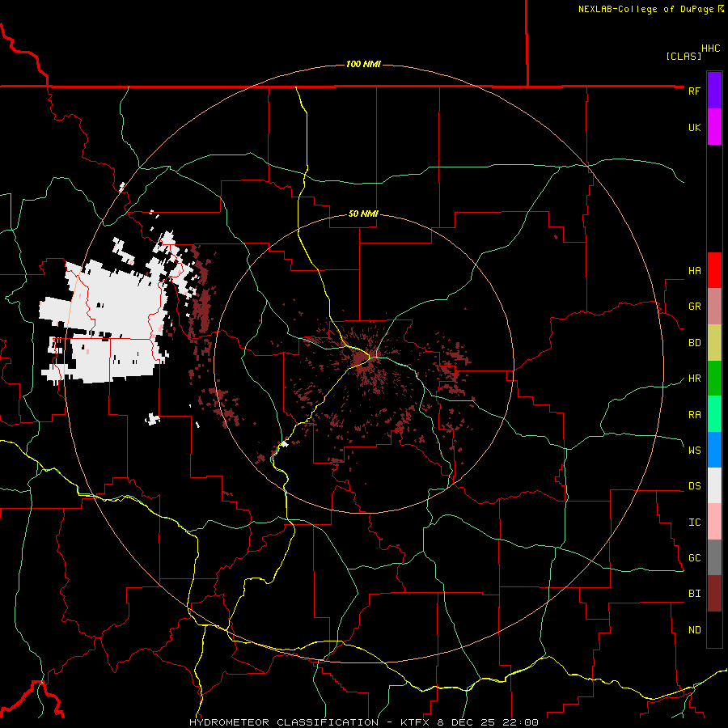Click the GC gray legend color swatch
The width and height of the screenshot is (728, 728).
[x=714, y=557]
